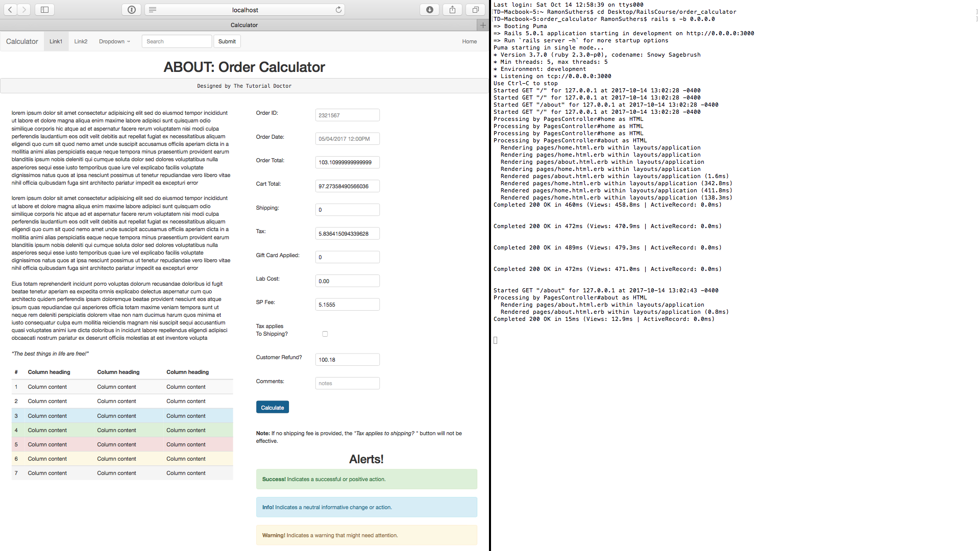Show Safari downloads
This screenshot has height=551, width=980.
[x=429, y=10]
